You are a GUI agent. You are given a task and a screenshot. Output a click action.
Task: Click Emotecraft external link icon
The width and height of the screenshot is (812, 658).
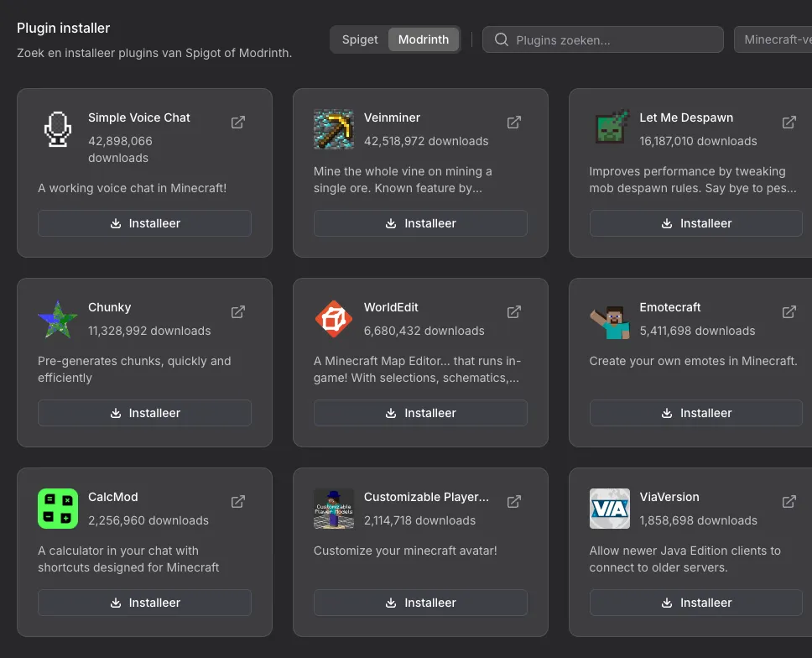tap(789, 312)
